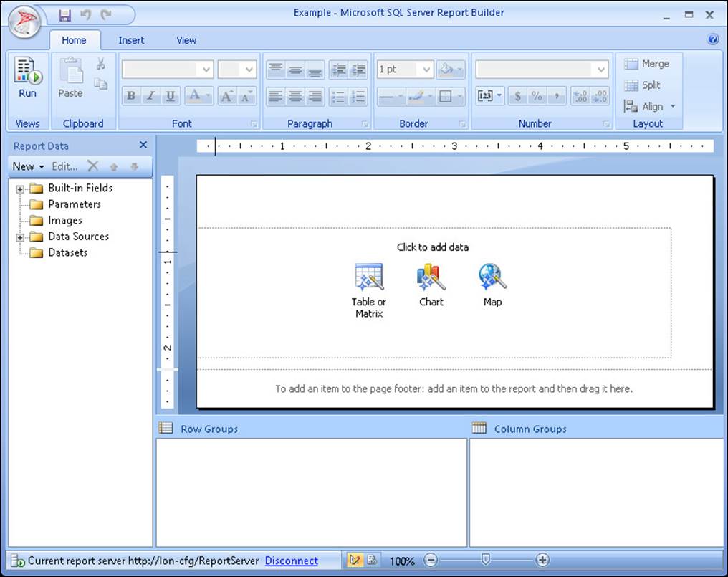The height and width of the screenshot is (577, 728).
Task: Increase paragraph indent
Action: [x=358, y=70]
